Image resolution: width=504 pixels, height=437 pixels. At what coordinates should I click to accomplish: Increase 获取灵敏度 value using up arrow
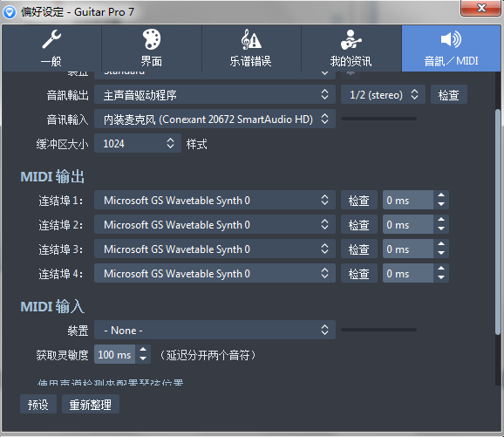(143, 350)
